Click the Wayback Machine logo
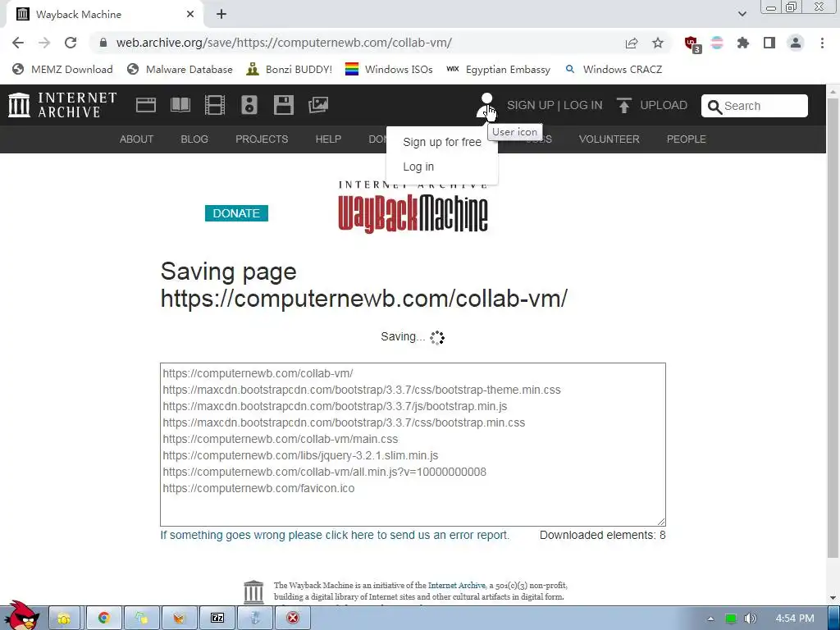The width and height of the screenshot is (840, 630). [413, 208]
